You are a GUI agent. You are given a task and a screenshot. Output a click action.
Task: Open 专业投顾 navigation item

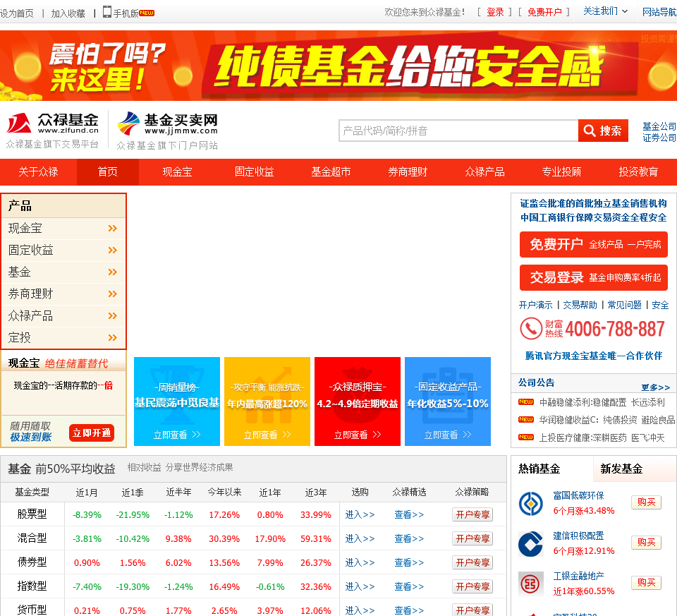coord(562,172)
